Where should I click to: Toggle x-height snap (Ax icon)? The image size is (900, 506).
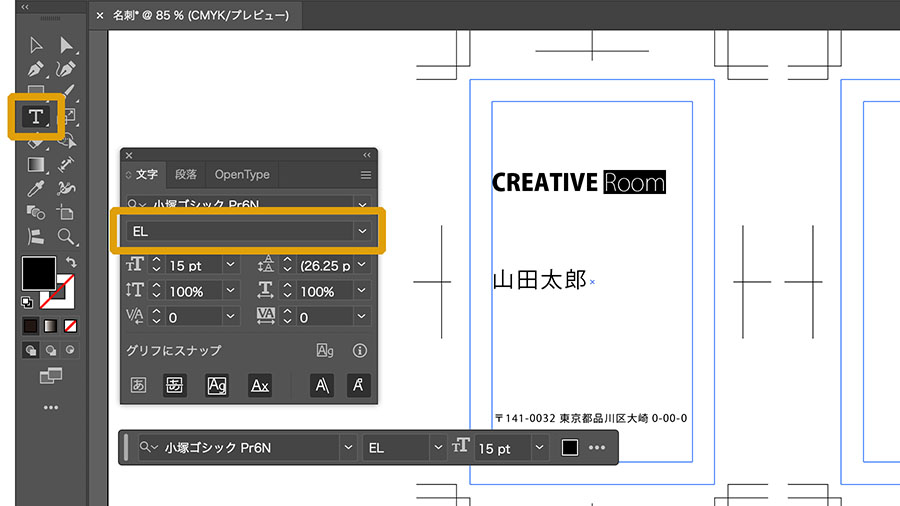pyautogui.click(x=260, y=385)
